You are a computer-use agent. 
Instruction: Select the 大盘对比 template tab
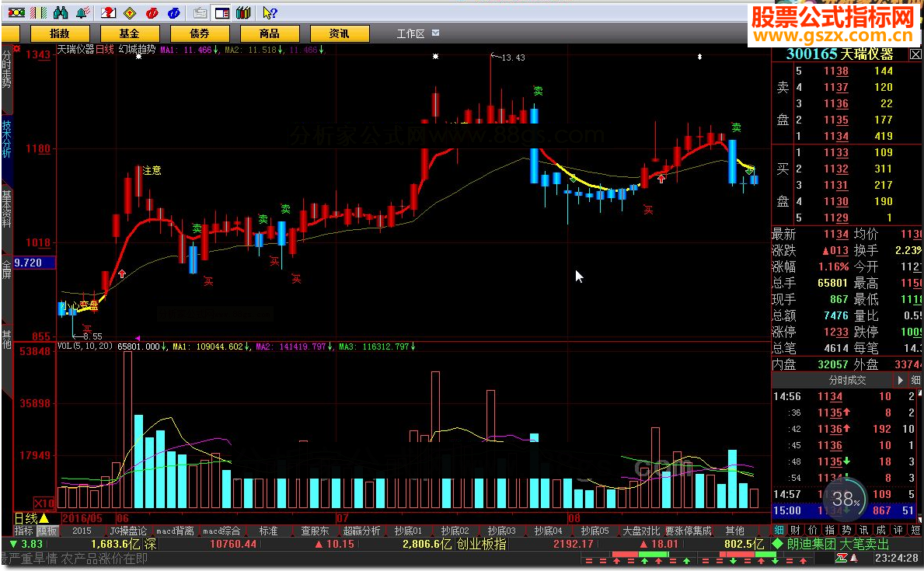pos(641,531)
